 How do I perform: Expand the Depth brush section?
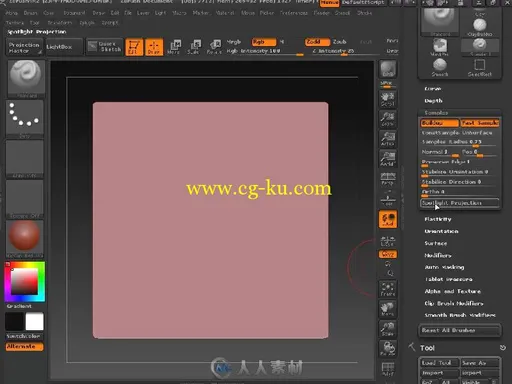(433, 101)
